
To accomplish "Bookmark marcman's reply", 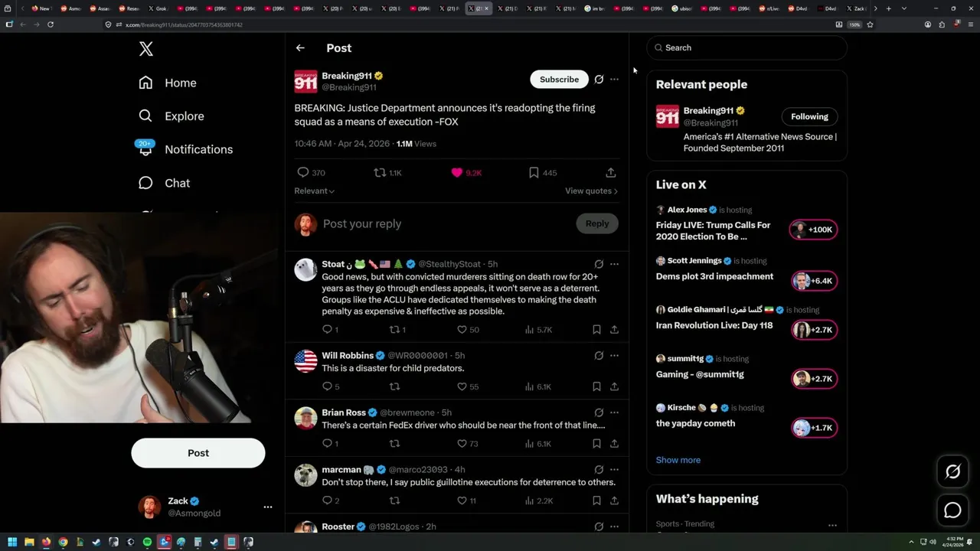I will [596, 500].
